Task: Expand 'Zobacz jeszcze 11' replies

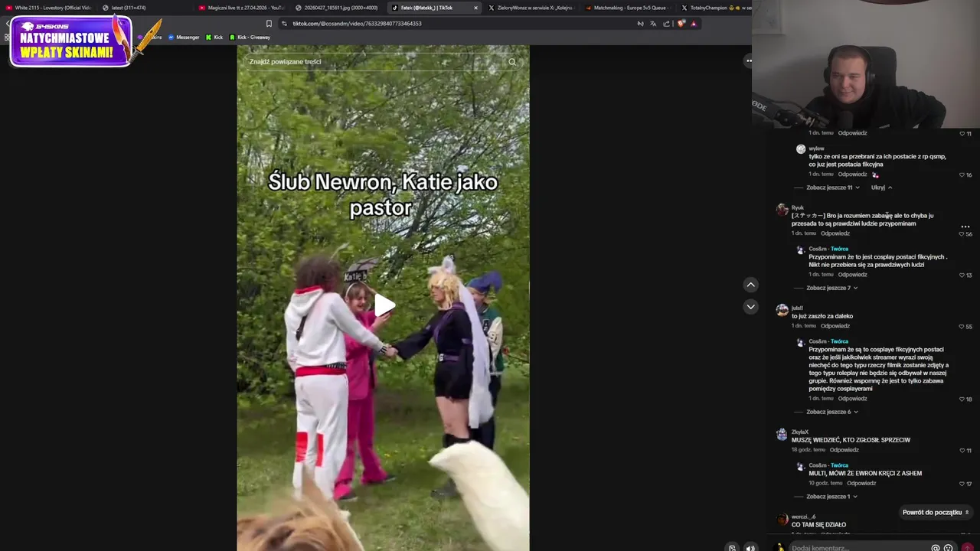Action: 832,187
